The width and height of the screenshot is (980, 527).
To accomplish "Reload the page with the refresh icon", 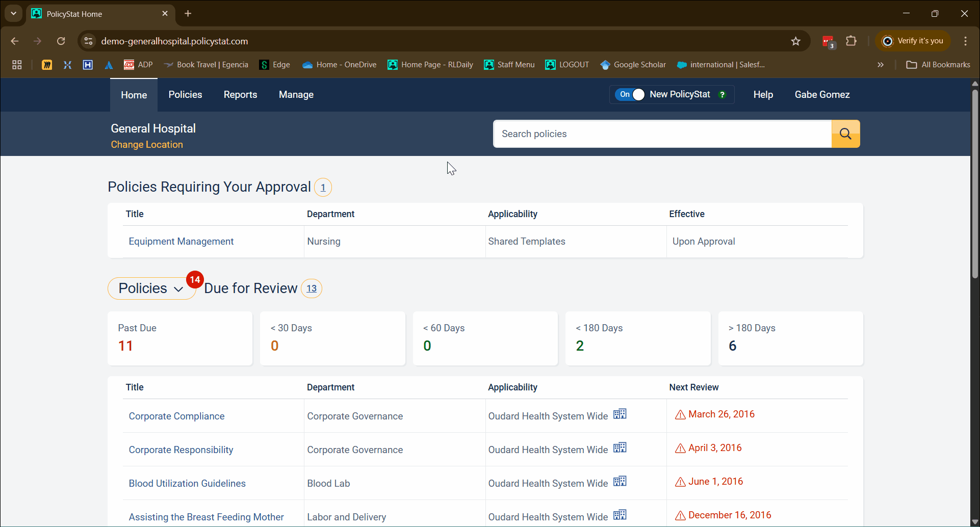I will [61, 41].
